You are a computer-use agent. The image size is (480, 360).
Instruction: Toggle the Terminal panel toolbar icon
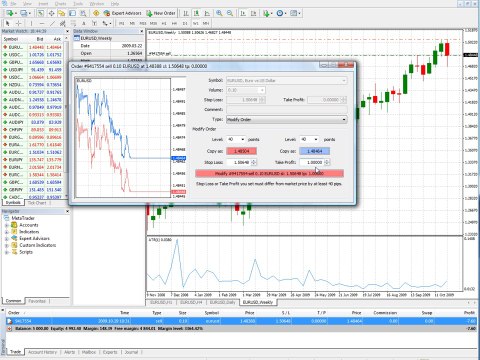pos(72,13)
